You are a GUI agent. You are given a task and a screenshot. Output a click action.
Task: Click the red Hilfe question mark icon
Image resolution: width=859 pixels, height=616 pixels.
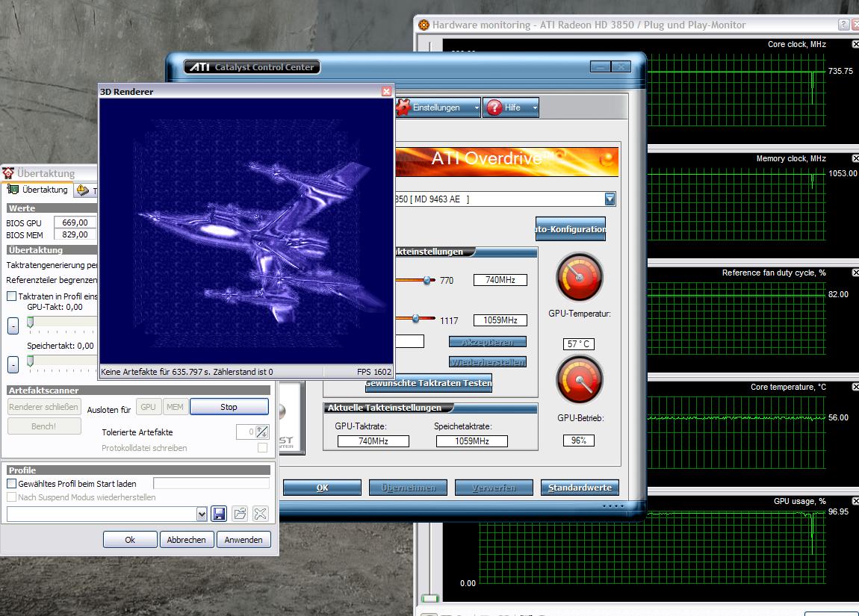click(x=494, y=108)
